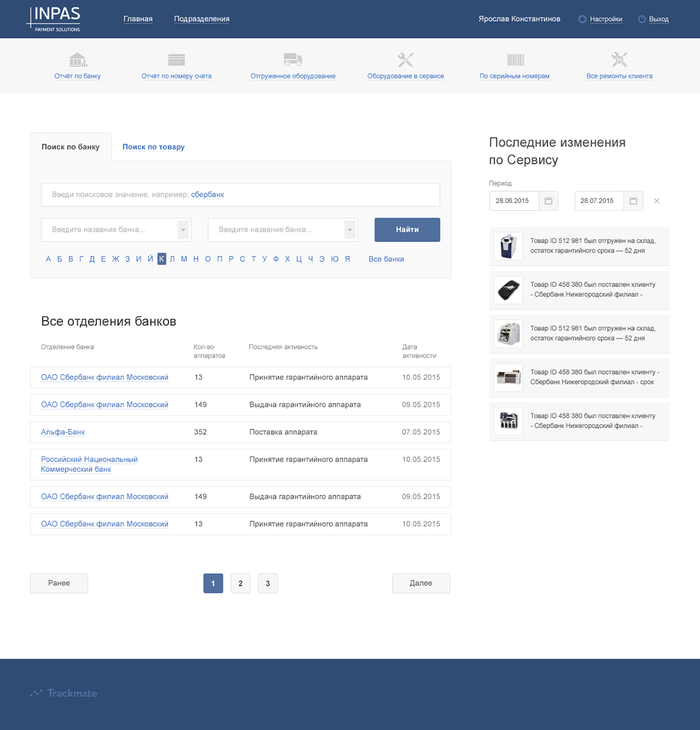
Task: Open the account number report card icon
Action: (x=176, y=60)
